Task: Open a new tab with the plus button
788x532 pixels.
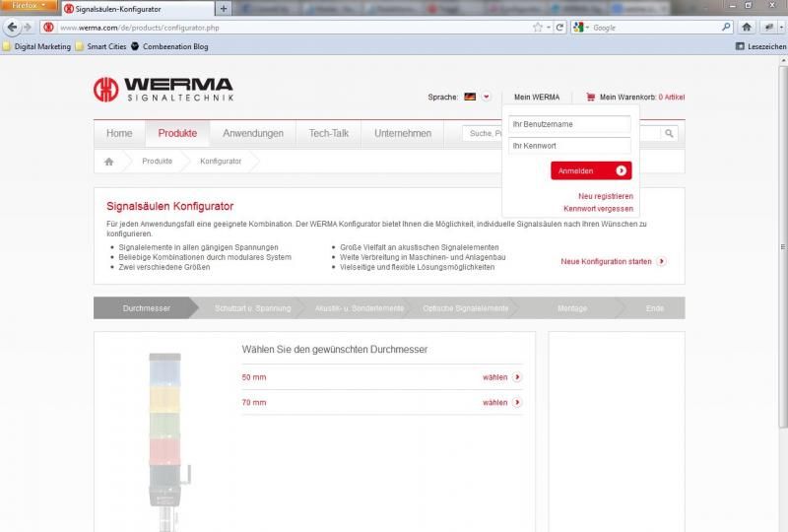Action: pos(224,9)
